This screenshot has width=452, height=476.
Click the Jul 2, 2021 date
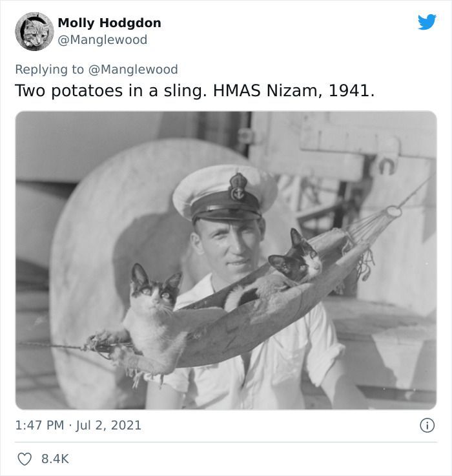tap(108, 425)
